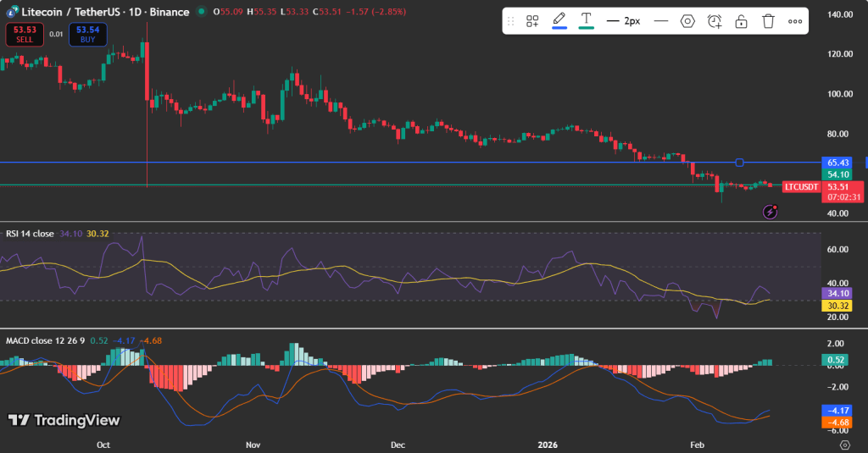Open more options three-dots menu

[x=795, y=21]
